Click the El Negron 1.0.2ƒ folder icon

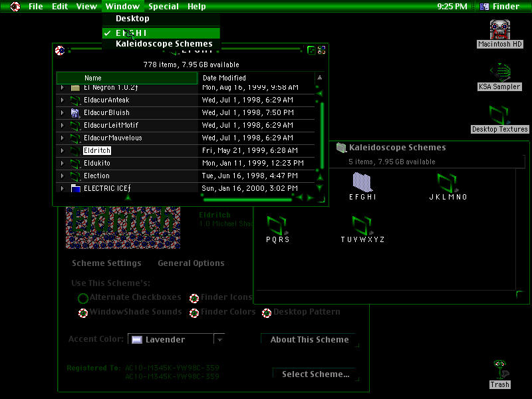click(x=75, y=88)
